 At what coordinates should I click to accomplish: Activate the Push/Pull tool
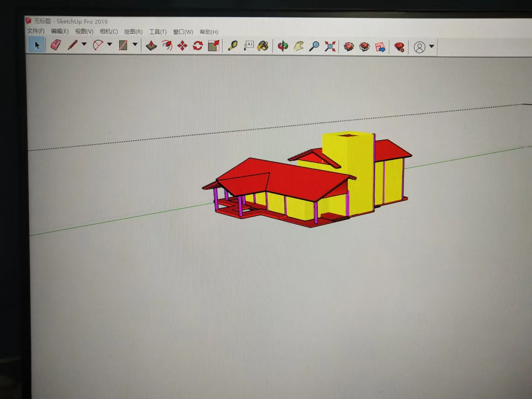151,46
